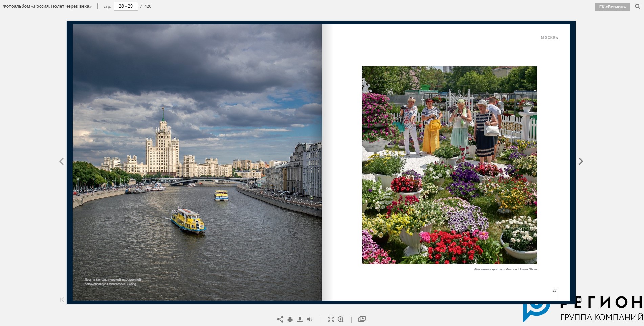Start the slideshow autoplay
Screen dimensions: 644x326
pyautogui.click(x=362, y=319)
